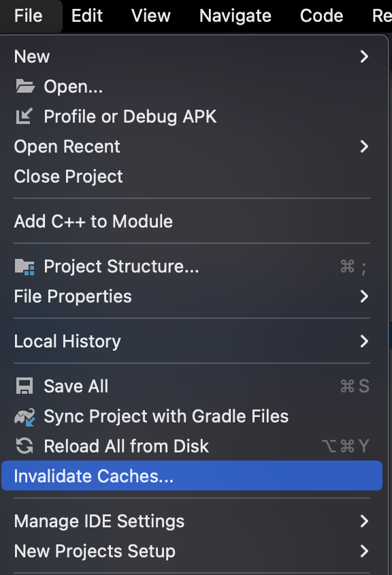The height and width of the screenshot is (575, 392).
Task: Expand the New Projects Setup chevron
Action: 364,551
